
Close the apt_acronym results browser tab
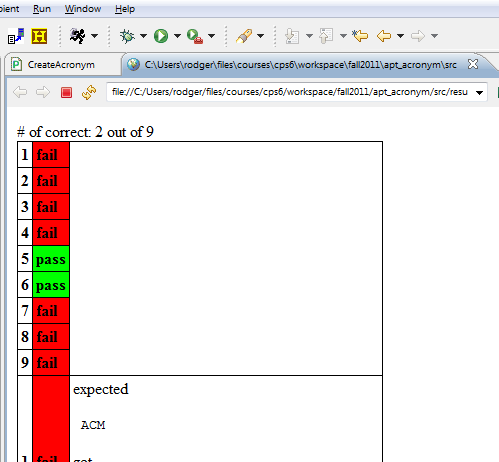click(x=473, y=64)
